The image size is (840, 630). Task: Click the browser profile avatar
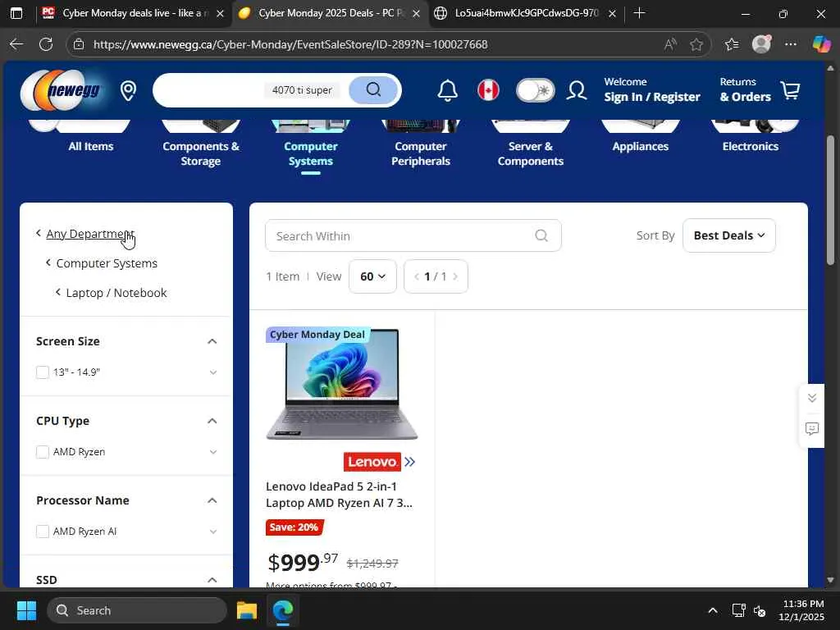pyautogui.click(x=761, y=44)
